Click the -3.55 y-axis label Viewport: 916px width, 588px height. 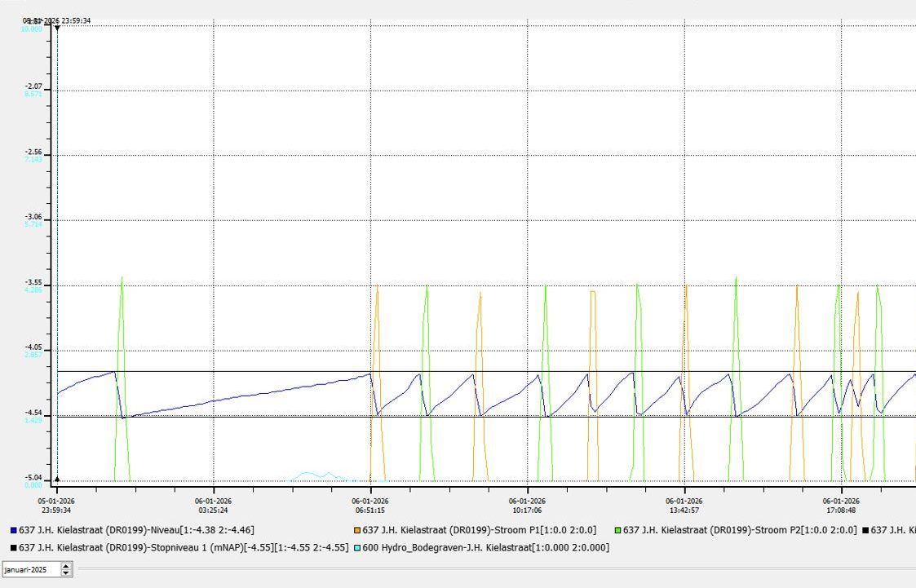point(33,285)
